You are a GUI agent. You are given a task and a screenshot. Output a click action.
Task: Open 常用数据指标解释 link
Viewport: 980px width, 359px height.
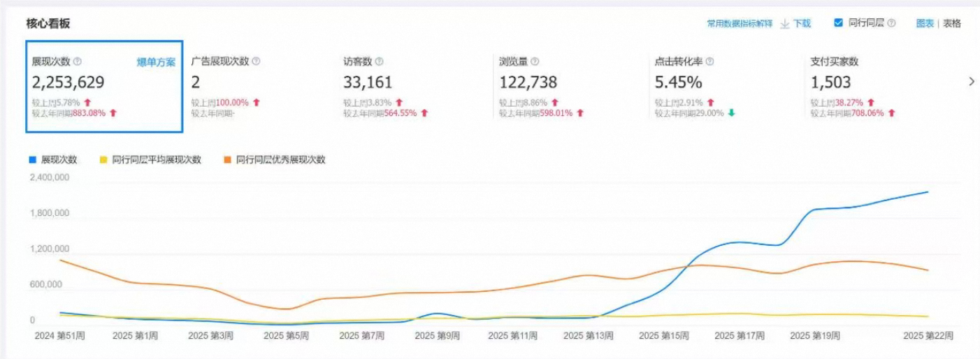740,24
